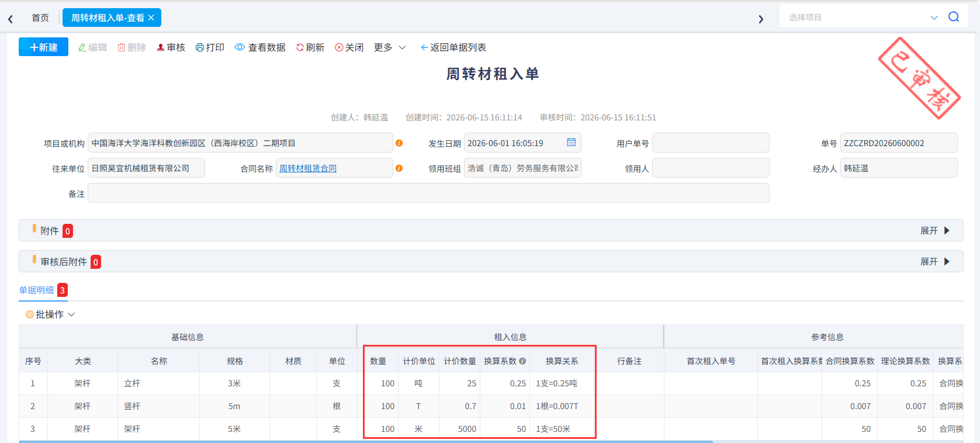
Task: Click the 5000 计价数量 cell
Action: point(460,429)
